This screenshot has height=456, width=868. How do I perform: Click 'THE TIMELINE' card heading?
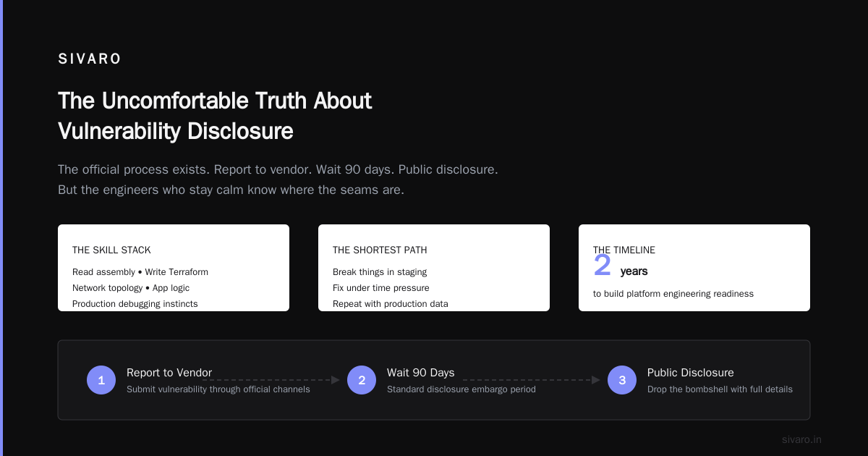624,250
